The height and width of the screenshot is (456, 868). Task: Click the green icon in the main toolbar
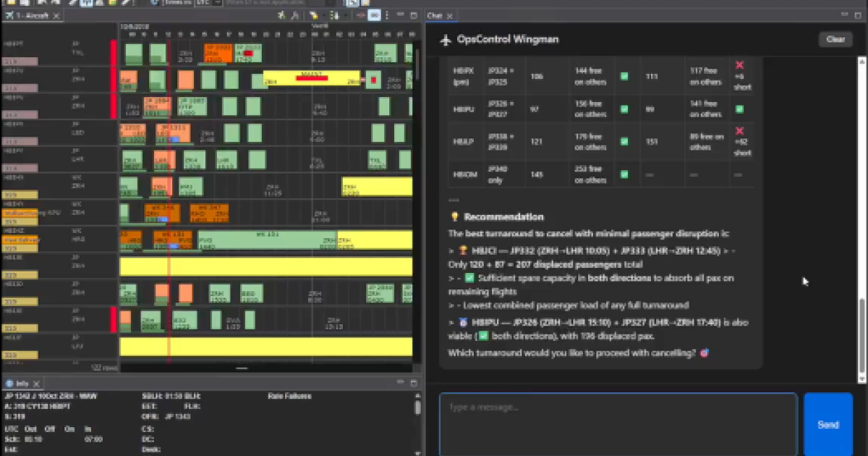click(x=113, y=3)
